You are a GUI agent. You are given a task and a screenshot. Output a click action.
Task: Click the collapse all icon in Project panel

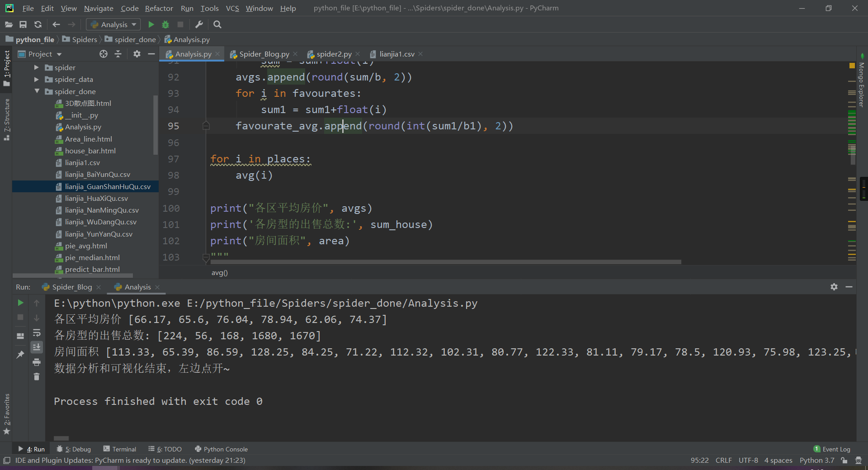point(118,54)
